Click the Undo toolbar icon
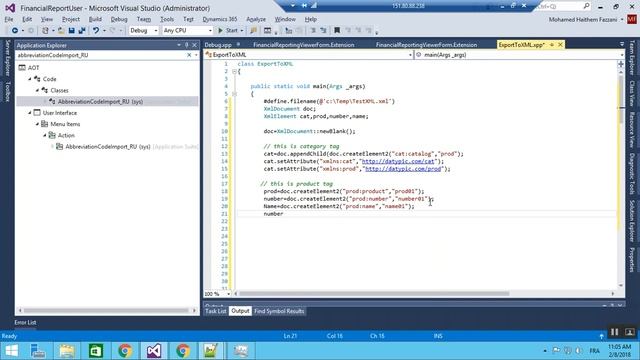This screenshot has width=640, height=360. click(x=96, y=31)
